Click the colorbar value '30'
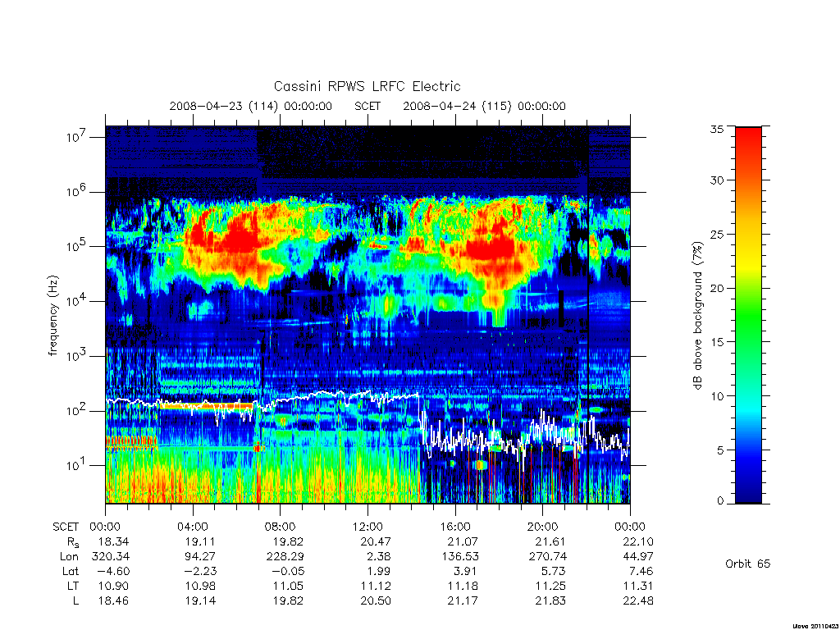Screen dimensions: 840x630 (x=716, y=180)
